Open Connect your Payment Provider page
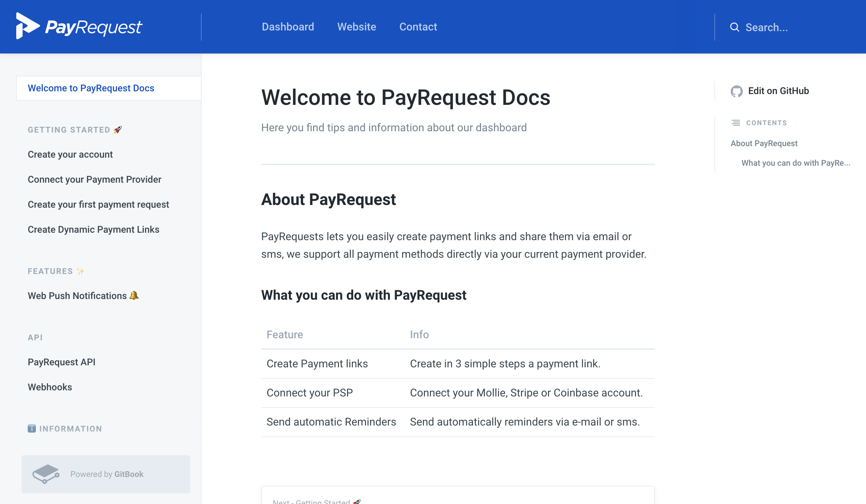This screenshot has width=866, height=504. [94, 179]
